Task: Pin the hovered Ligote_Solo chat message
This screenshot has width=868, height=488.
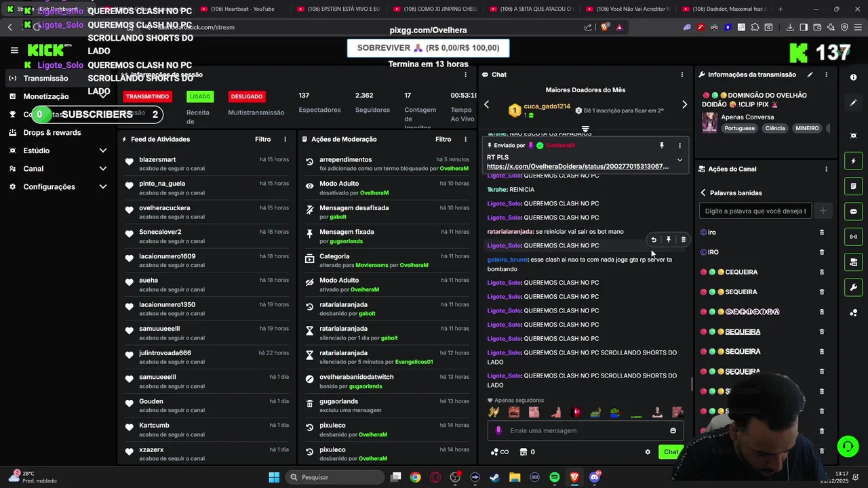Action: (x=668, y=239)
